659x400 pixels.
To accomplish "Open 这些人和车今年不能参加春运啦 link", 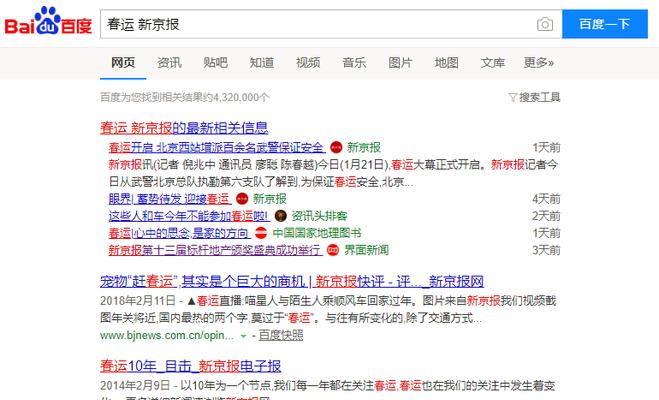I will click(x=189, y=216).
